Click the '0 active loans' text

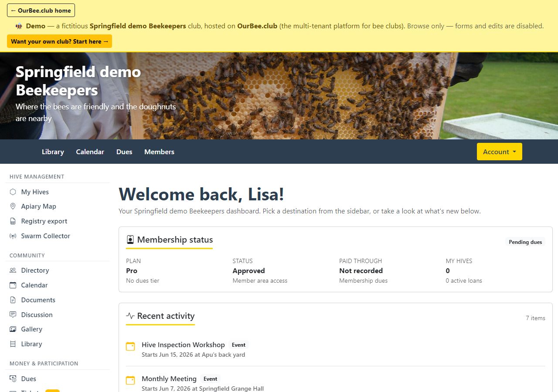[464, 280]
